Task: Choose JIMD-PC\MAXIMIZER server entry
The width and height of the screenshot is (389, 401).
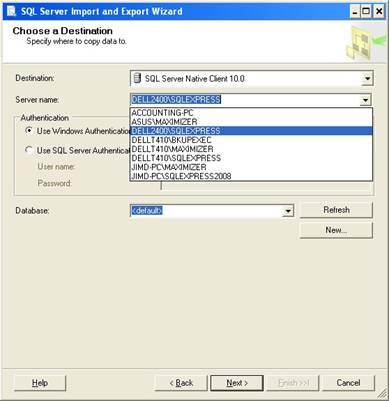Action: 251,167
